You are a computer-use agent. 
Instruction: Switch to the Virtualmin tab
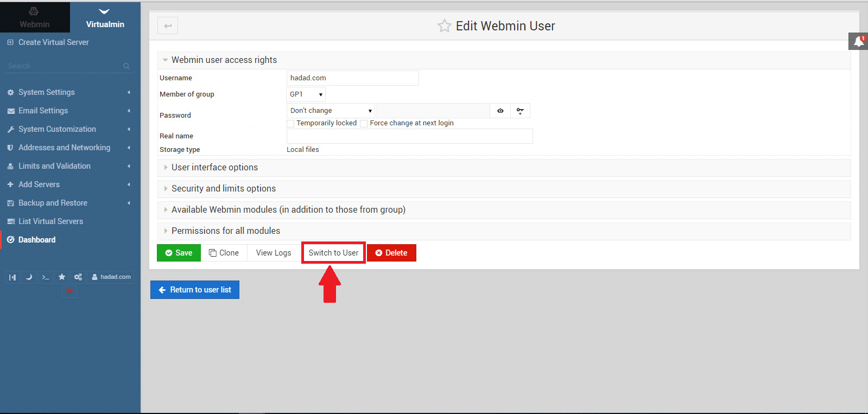point(105,17)
